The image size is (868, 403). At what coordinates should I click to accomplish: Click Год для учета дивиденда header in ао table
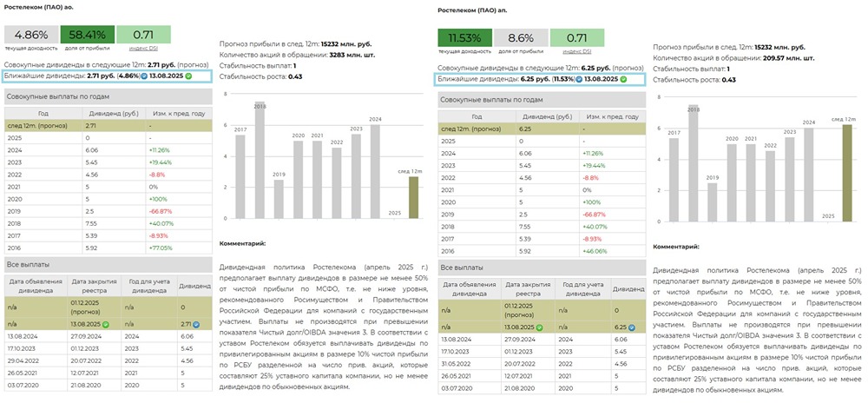tap(148, 286)
